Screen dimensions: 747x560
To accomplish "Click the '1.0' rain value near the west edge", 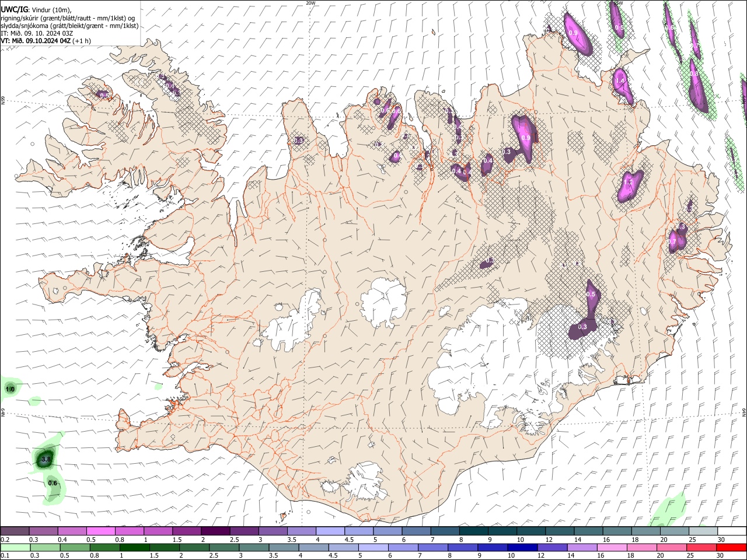I will pyautogui.click(x=10, y=389).
